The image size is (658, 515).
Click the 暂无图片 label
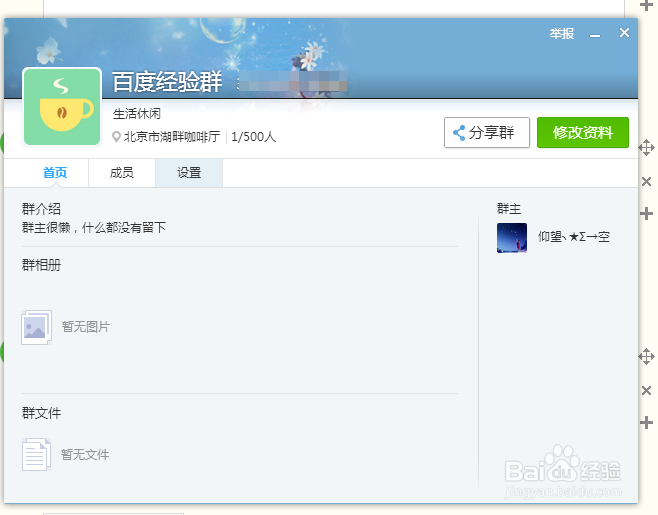86,327
